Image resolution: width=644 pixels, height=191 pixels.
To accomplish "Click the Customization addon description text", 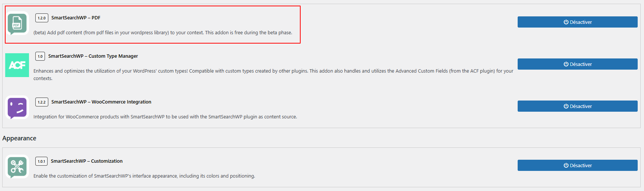I will point(144,176).
